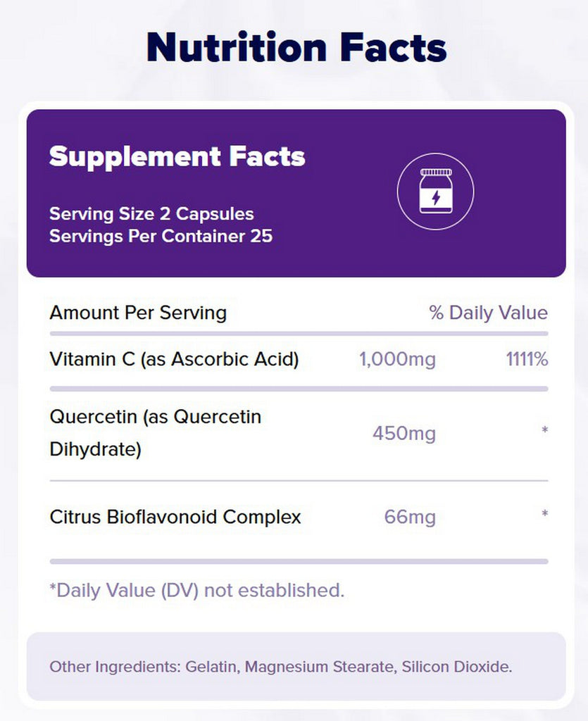Click the thin divider below the Quercetin row
The width and height of the screenshot is (588, 721).
tap(299, 481)
